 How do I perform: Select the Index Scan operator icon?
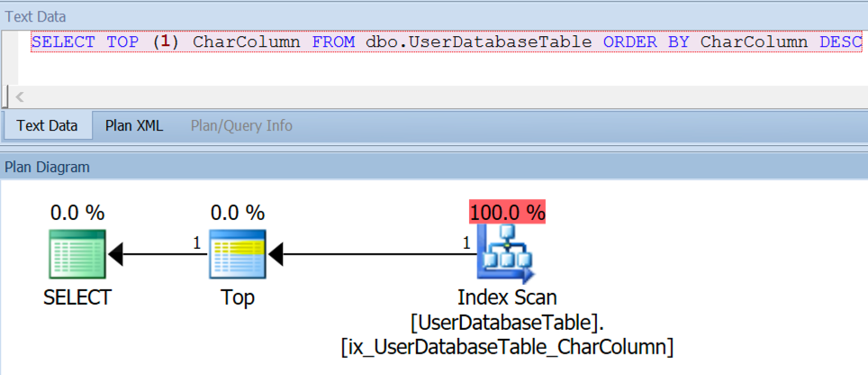[507, 254]
